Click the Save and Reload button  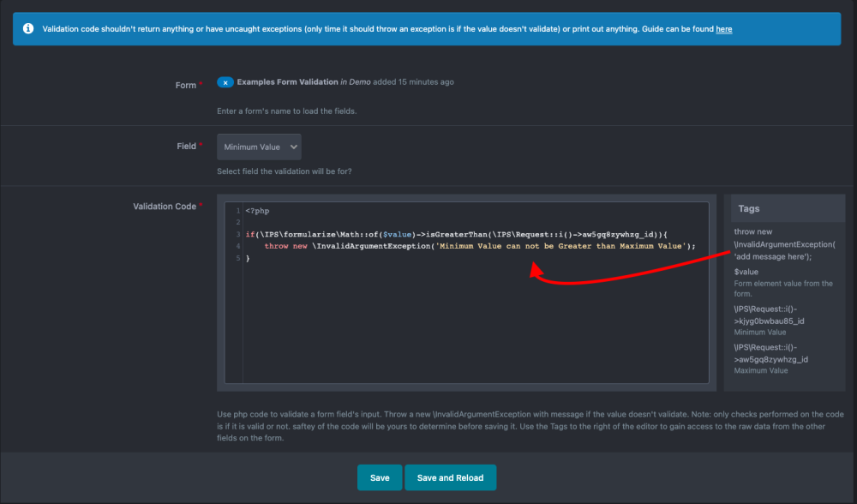pos(450,477)
